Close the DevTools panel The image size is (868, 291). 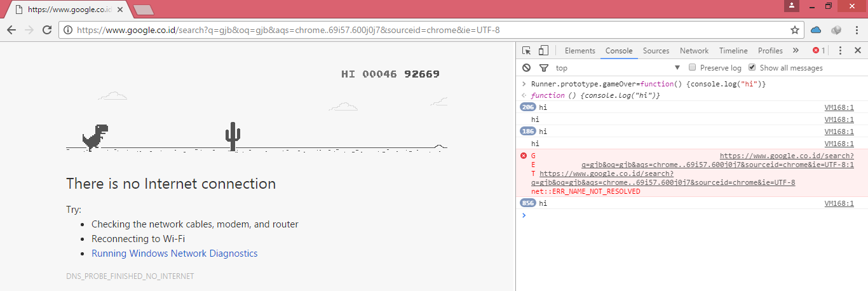tap(857, 51)
